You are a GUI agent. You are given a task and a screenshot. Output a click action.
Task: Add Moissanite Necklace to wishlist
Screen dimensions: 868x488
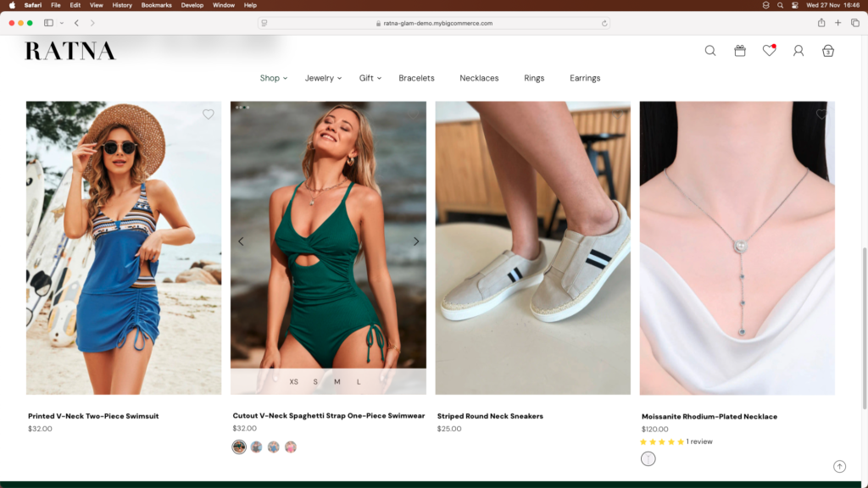(x=821, y=114)
